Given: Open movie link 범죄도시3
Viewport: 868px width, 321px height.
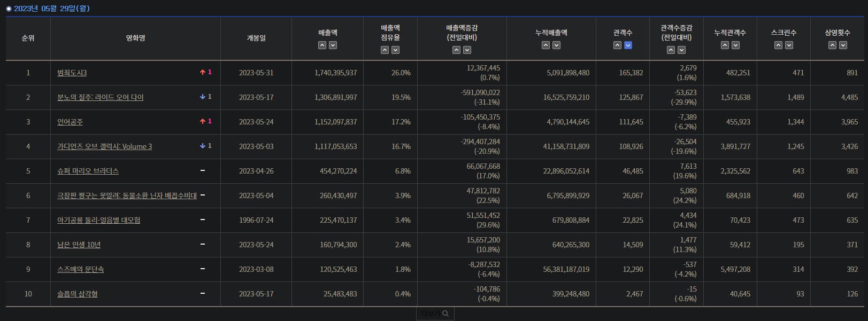Looking at the screenshot, I should pos(72,73).
